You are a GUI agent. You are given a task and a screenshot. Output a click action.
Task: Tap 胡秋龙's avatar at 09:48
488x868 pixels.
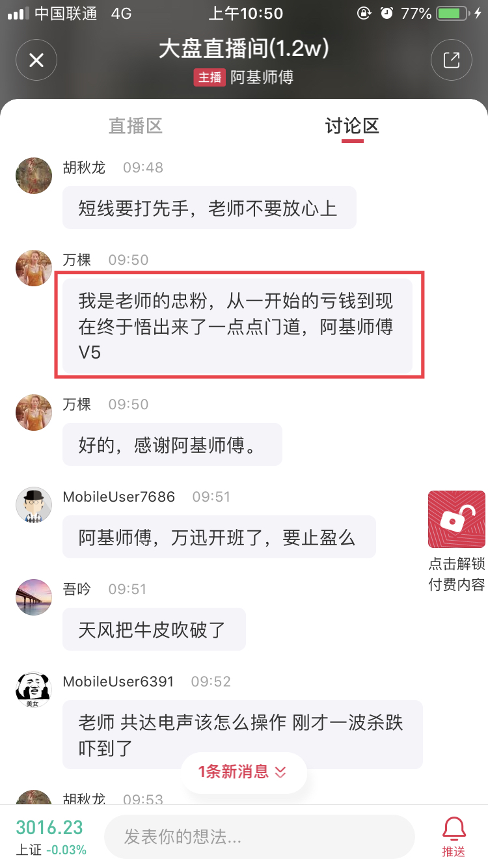34,176
